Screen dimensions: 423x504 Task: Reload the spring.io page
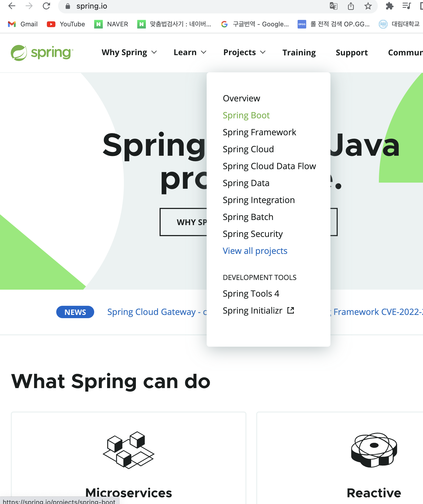coord(46,6)
